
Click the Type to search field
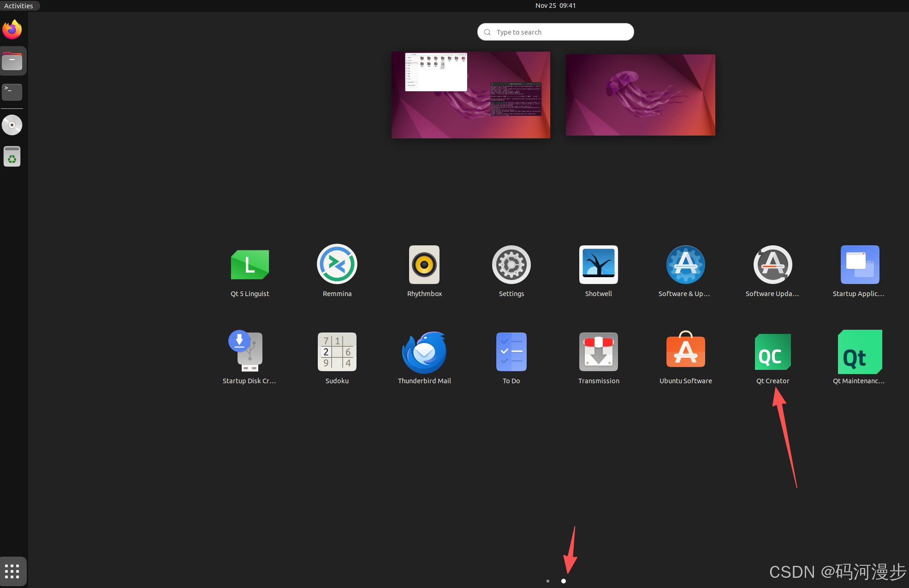(x=555, y=32)
